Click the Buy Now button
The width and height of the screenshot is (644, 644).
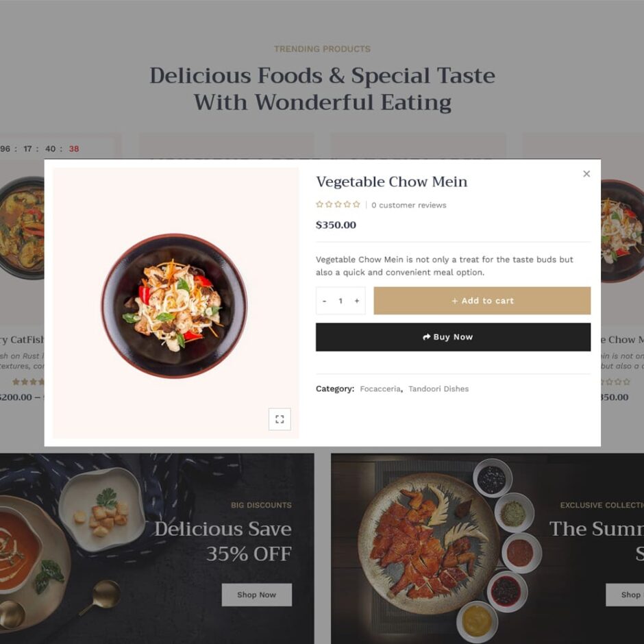click(453, 337)
